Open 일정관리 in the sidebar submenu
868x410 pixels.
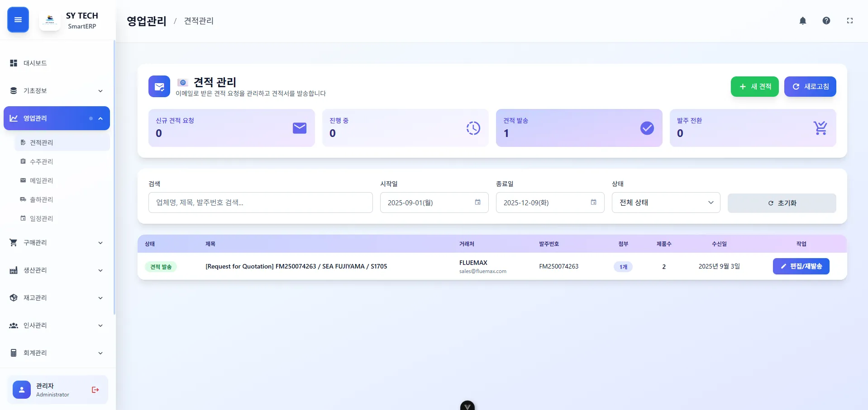pyautogui.click(x=62, y=218)
